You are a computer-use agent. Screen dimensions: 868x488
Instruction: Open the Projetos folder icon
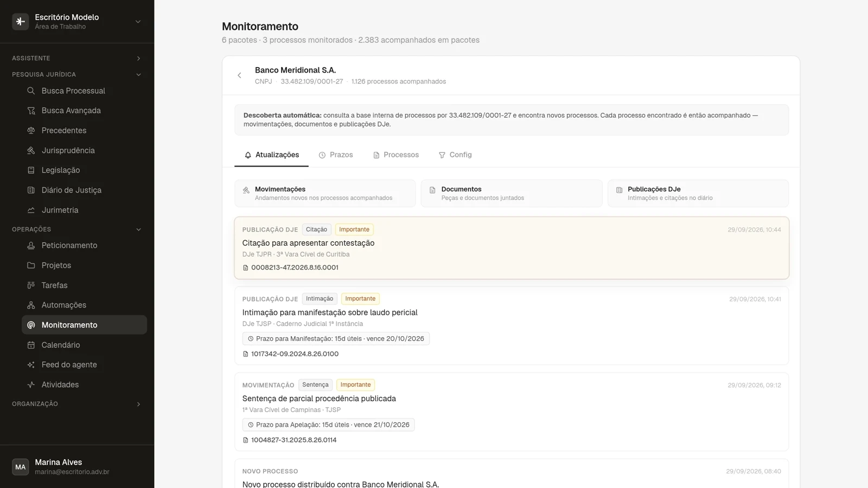click(31, 265)
